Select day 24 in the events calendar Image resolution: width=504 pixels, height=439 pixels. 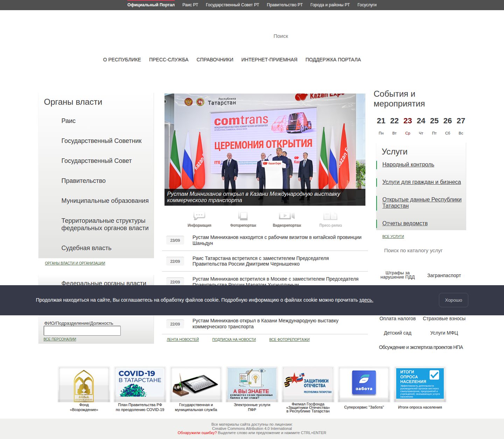click(x=421, y=121)
